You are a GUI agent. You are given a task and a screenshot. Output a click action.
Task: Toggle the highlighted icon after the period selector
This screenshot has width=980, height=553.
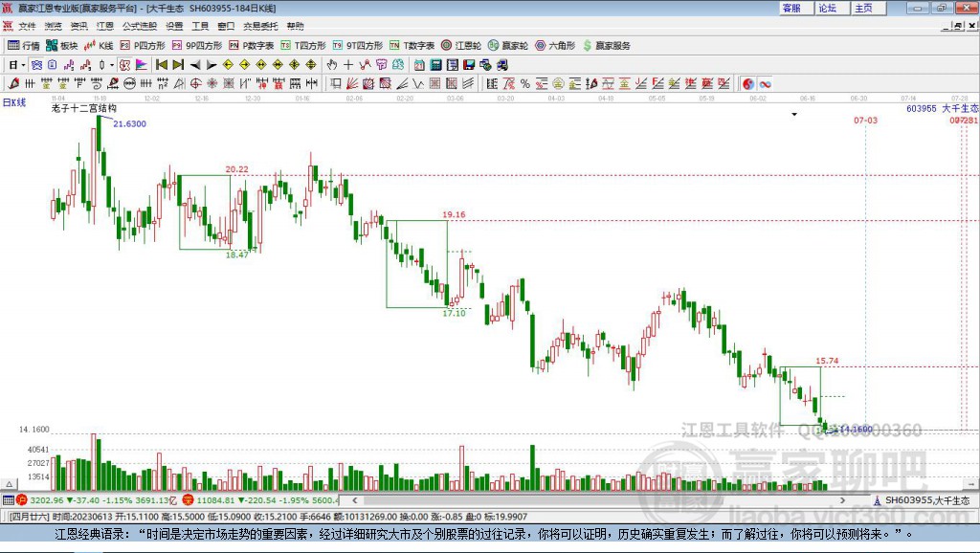coord(36,64)
